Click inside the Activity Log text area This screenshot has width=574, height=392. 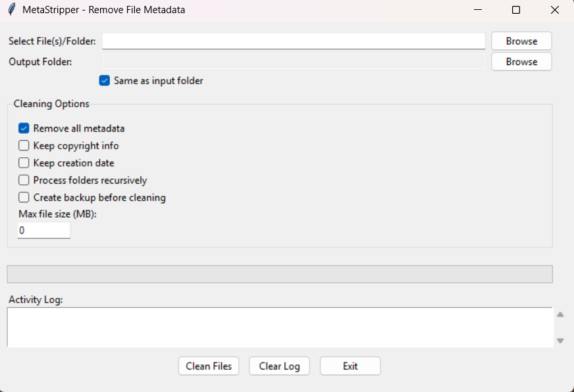tap(280, 327)
